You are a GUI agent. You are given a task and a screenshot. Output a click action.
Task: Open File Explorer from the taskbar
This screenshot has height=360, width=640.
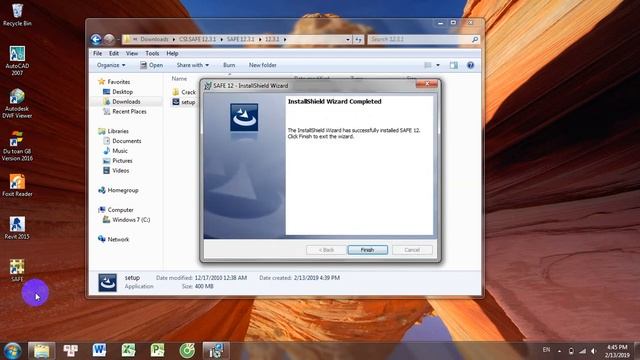(42, 351)
